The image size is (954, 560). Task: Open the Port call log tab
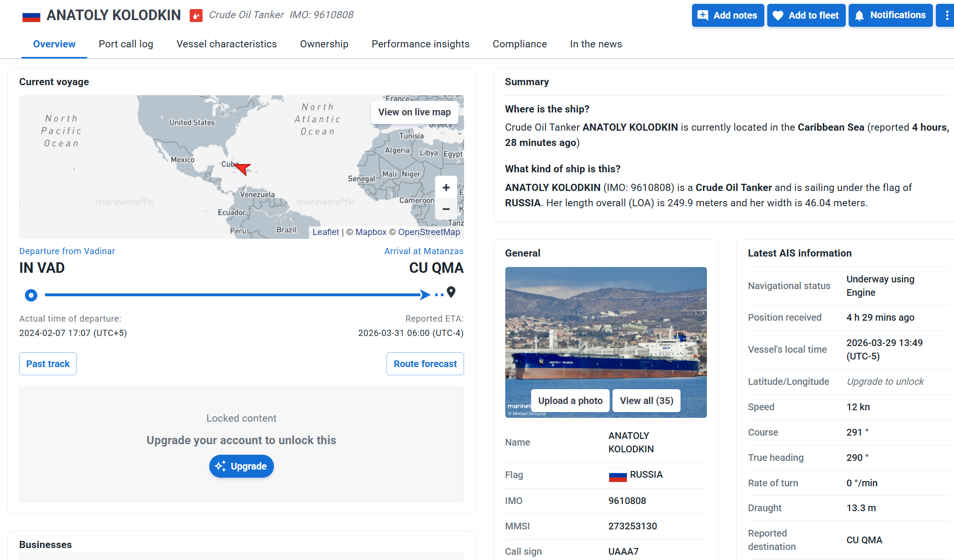click(x=126, y=44)
